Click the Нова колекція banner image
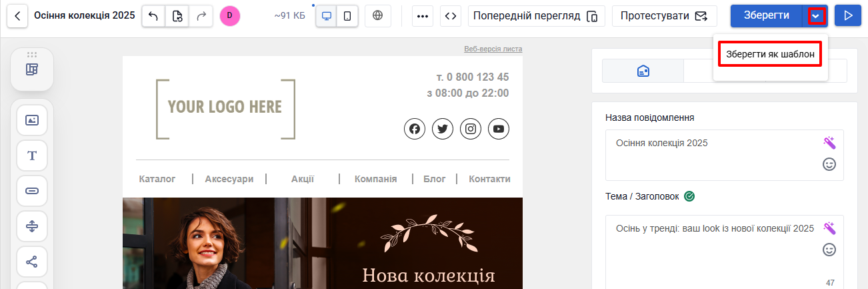 pyautogui.click(x=323, y=243)
